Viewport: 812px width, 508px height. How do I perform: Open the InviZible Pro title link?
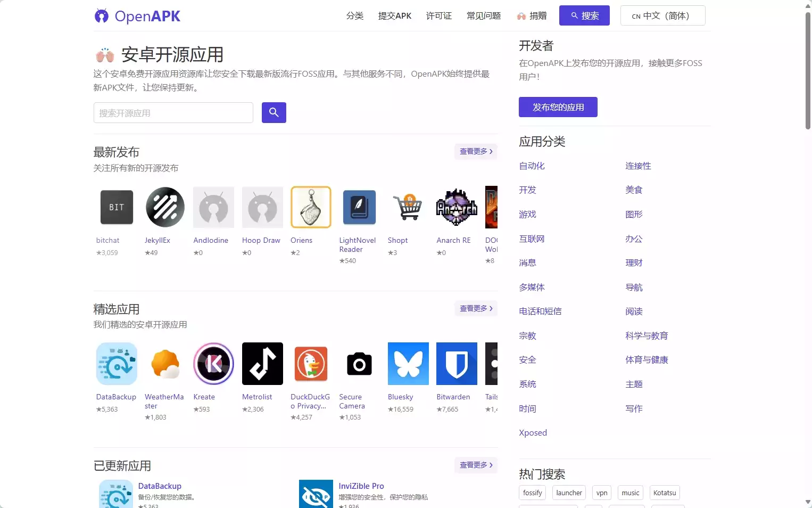(x=361, y=486)
